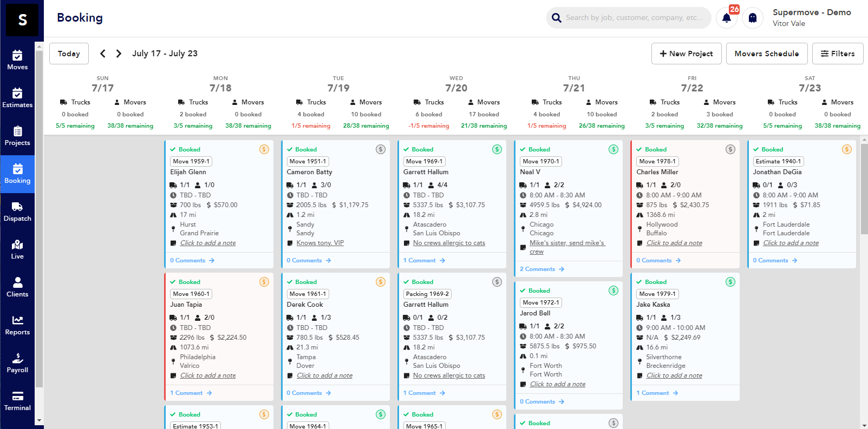
Task: Click the ghost avatar icon in header
Action: click(752, 18)
